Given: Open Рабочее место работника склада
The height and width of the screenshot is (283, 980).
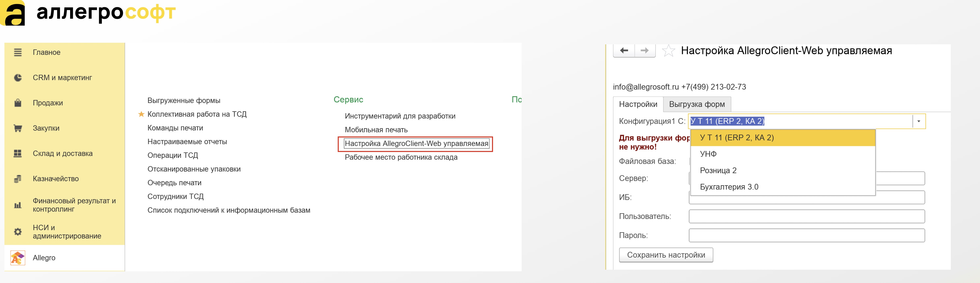Looking at the screenshot, I should [x=401, y=157].
